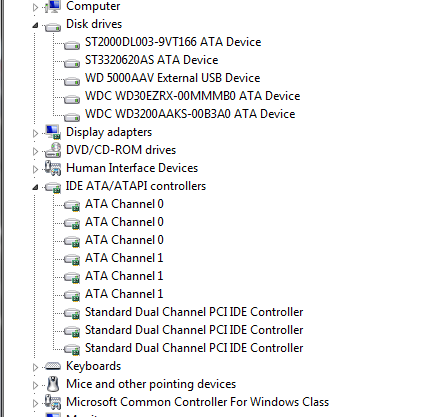Click the Display adapters monitor icon
This screenshot has height=417, width=446.
[53, 132]
